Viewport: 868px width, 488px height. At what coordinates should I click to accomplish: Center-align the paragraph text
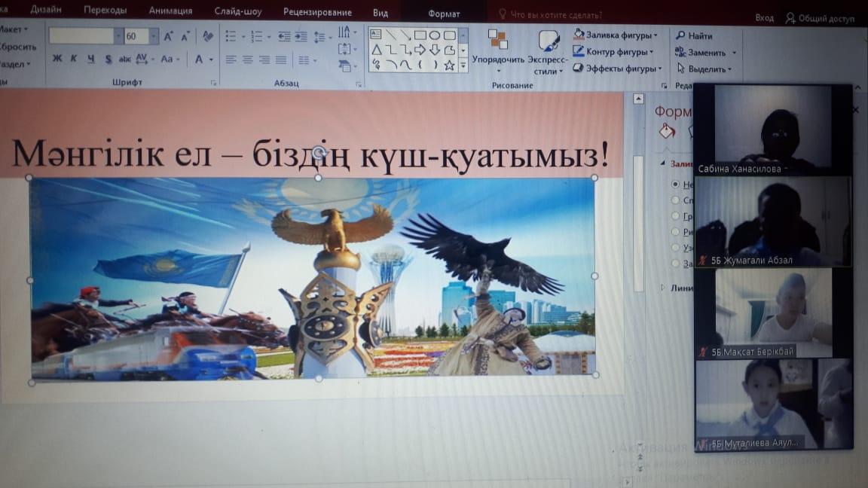[x=247, y=59]
